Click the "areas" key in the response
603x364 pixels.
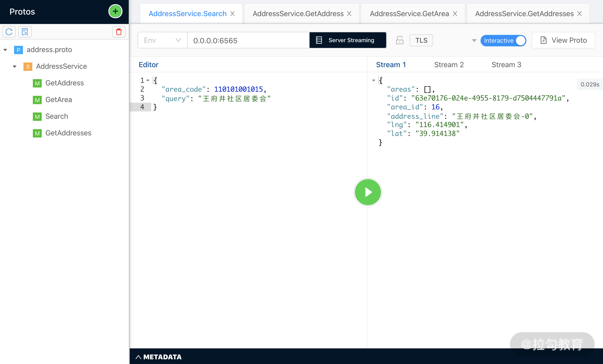(x=401, y=89)
